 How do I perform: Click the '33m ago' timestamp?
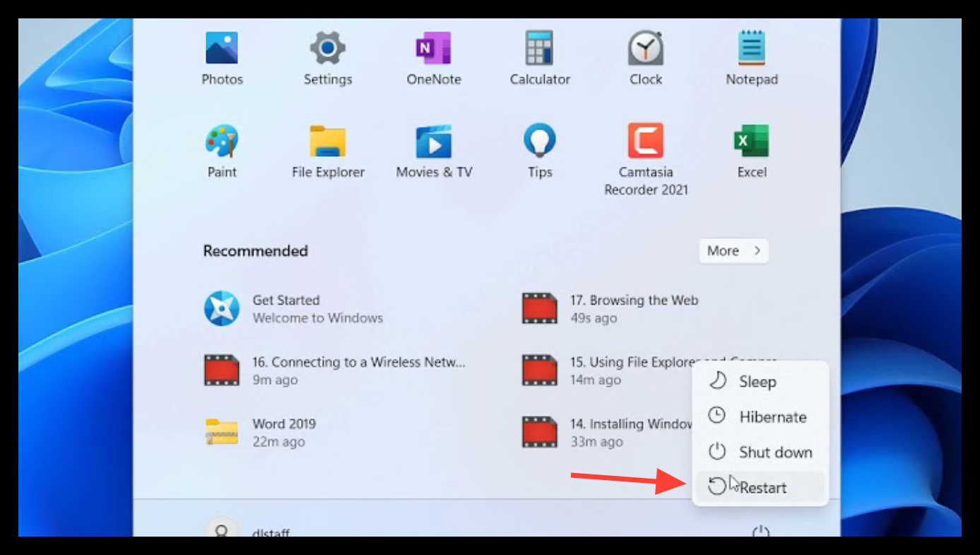pyautogui.click(x=596, y=442)
